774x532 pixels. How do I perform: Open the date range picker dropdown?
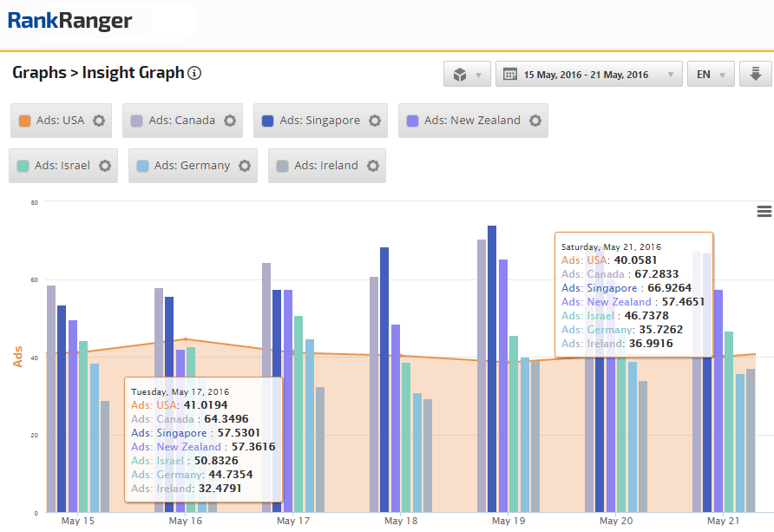(x=587, y=75)
